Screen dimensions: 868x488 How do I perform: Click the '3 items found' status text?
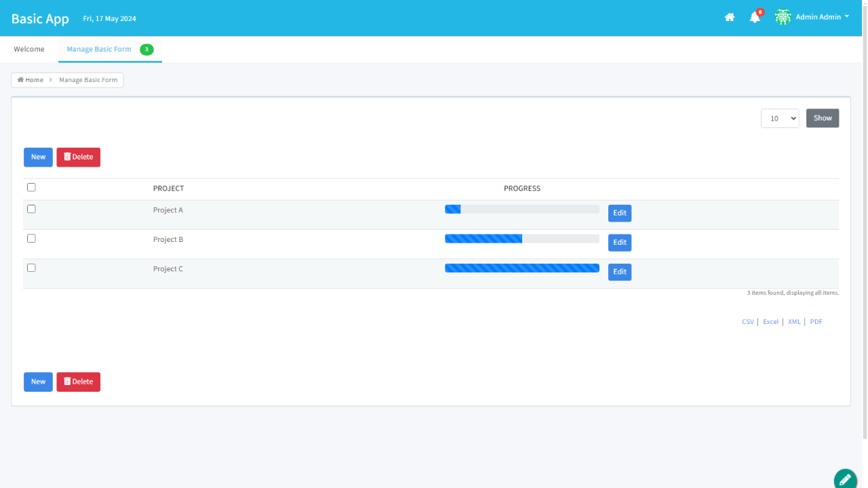click(x=793, y=293)
